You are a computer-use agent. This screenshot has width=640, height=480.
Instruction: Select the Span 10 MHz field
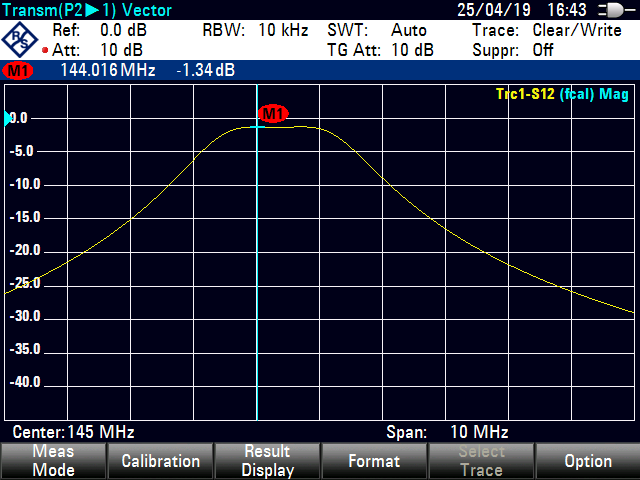(x=448, y=433)
